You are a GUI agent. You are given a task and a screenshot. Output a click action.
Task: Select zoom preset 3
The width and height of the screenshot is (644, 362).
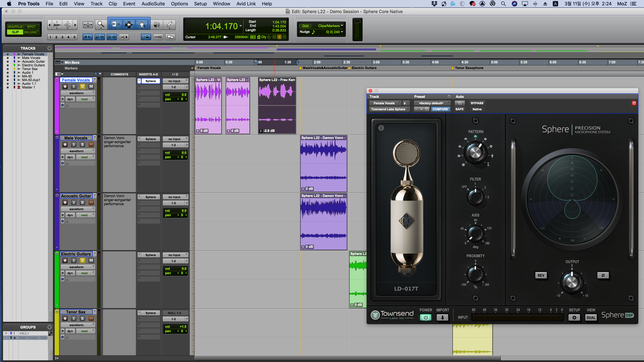(x=62, y=37)
